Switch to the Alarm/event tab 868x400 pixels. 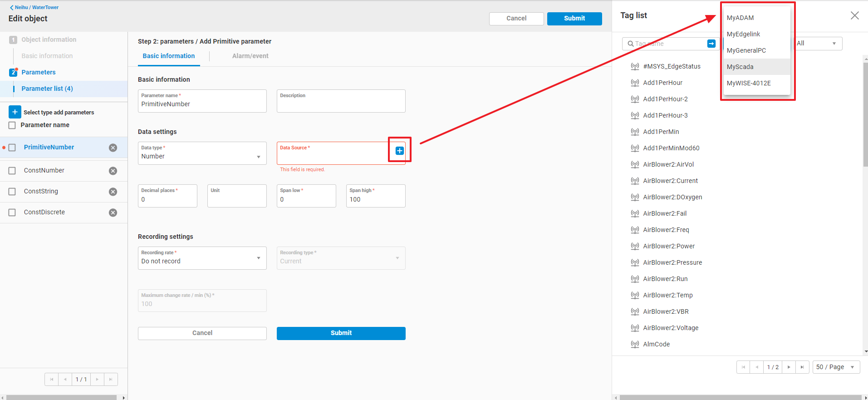250,56
